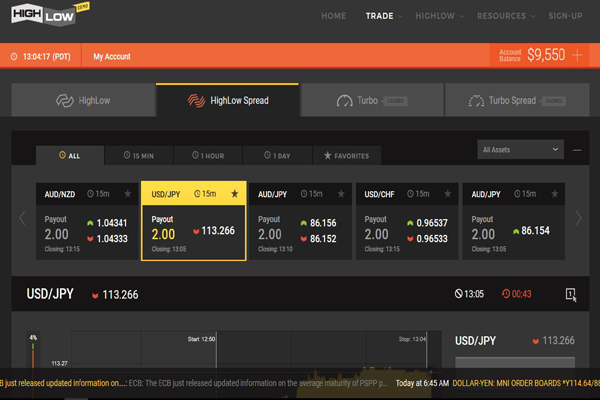Unfavorite the USD/JPY card star

(x=235, y=194)
